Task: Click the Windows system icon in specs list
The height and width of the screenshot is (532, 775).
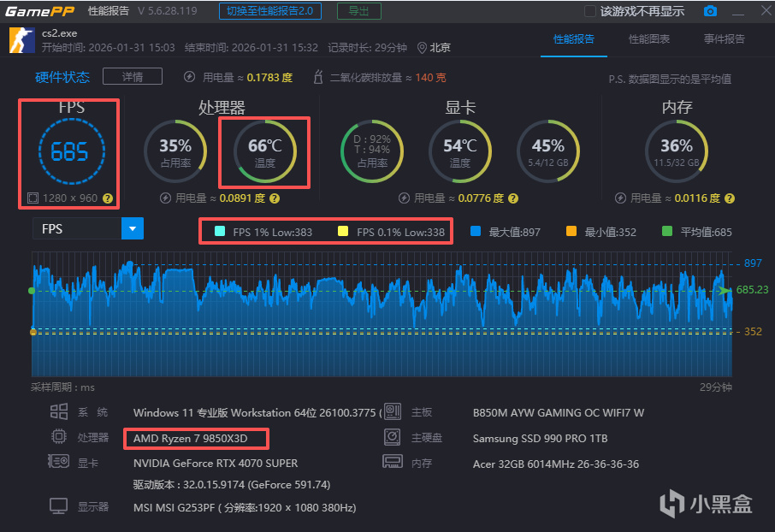Action: click(x=59, y=411)
